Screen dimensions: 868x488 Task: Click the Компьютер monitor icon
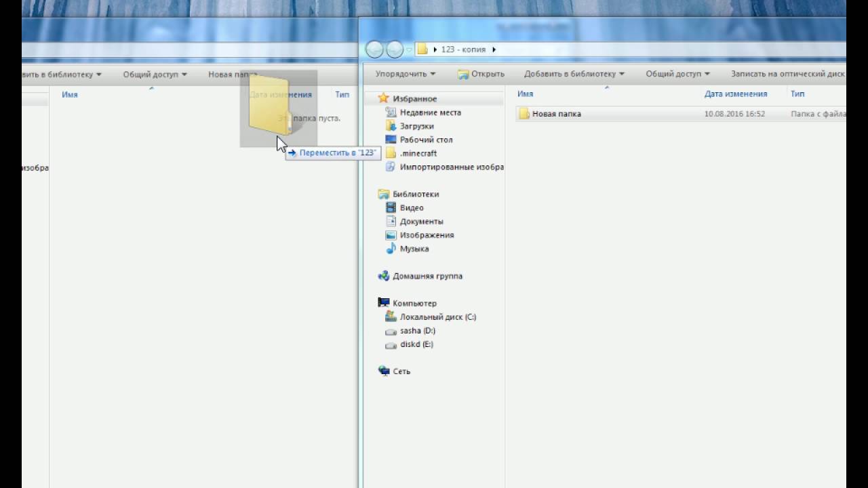384,303
